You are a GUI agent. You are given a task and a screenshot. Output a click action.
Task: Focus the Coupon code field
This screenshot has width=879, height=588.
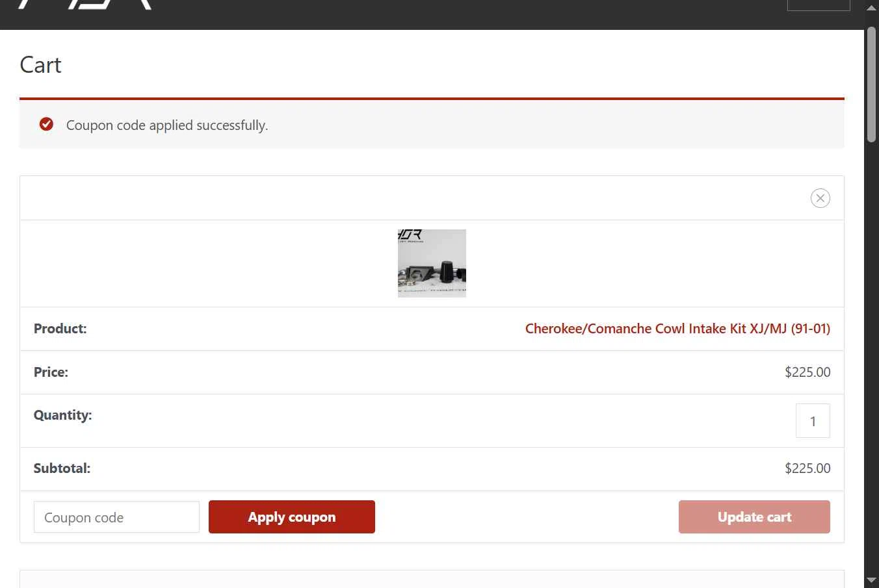tap(116, 517)
